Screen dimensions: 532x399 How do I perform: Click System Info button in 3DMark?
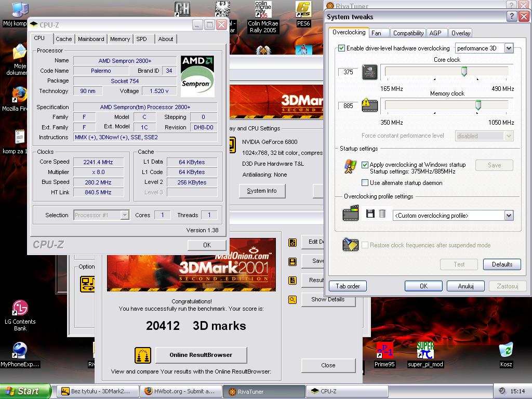click(x=262, y=191)
